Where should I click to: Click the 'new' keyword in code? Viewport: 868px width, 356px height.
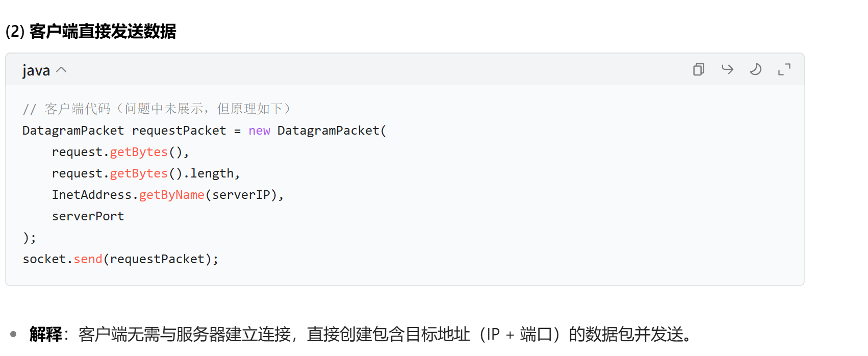click(x=259, y=131)
